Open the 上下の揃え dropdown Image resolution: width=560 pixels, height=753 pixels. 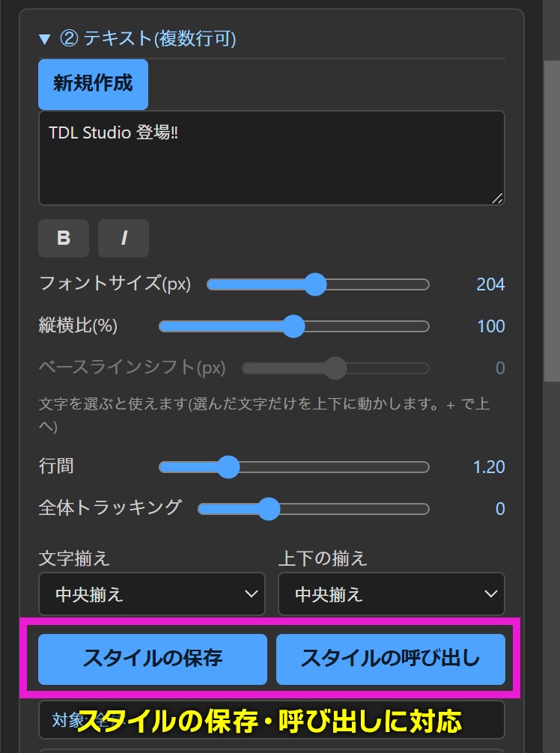[392, 594]
